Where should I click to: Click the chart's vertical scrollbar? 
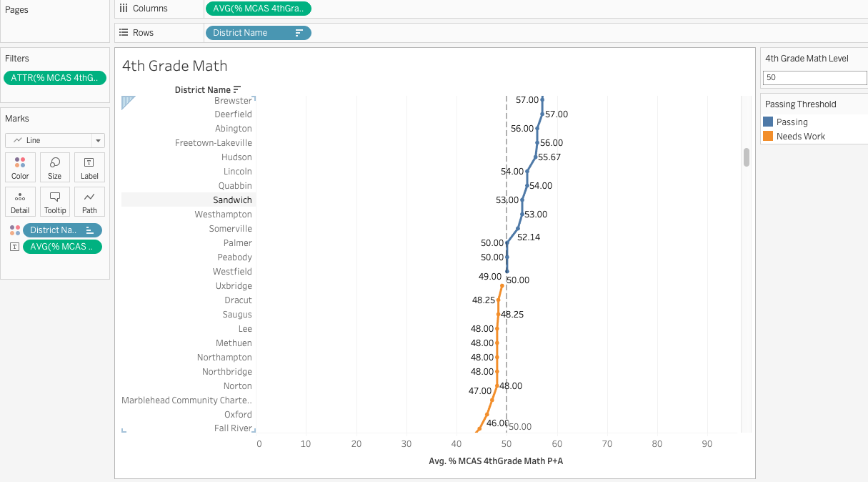pos(747,157)
